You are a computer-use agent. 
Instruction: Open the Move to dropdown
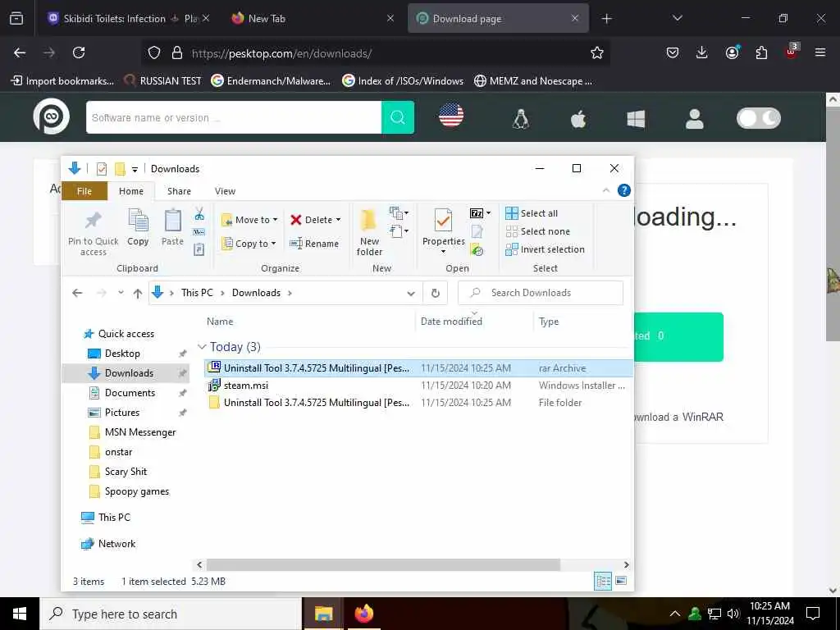tap(249, 220)
